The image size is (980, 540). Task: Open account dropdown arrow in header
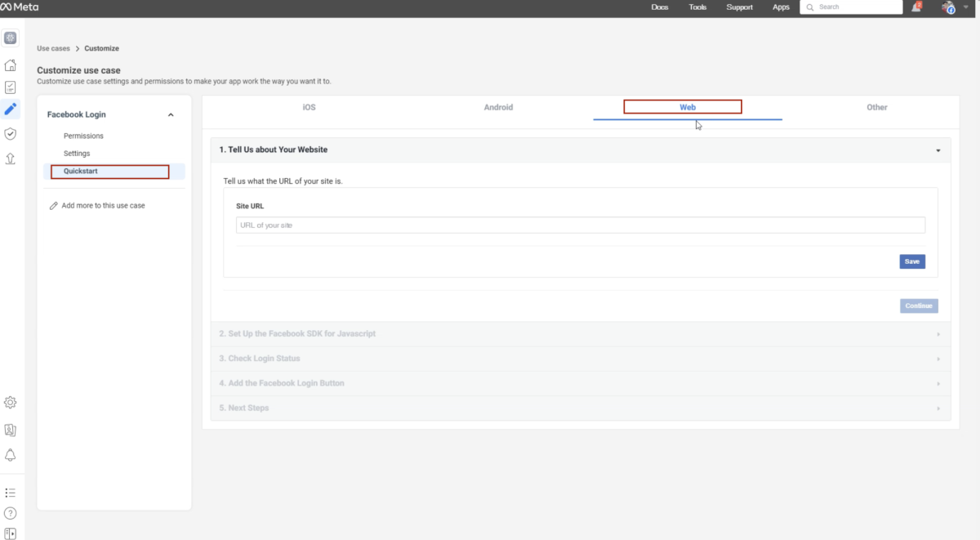966,7
